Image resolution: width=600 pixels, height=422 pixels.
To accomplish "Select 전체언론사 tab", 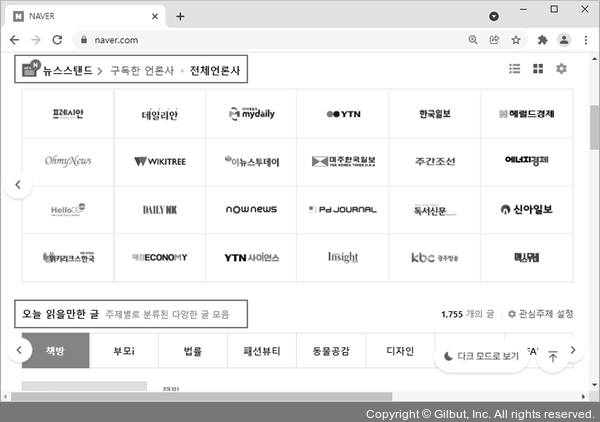I will click(215, 70).
